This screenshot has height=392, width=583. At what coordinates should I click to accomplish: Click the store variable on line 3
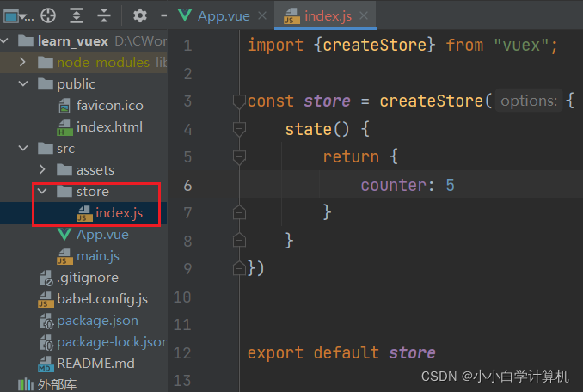coord(327,101)
